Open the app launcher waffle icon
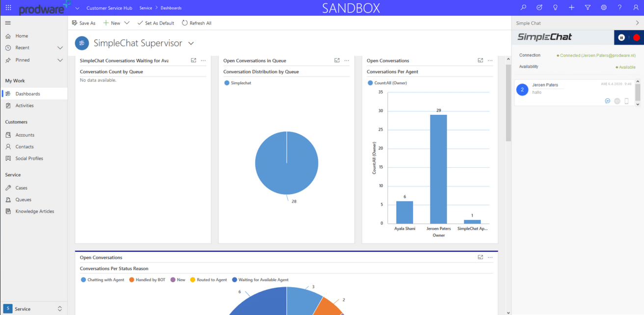This screenshot has height=315, width=644. pos(8,8)
